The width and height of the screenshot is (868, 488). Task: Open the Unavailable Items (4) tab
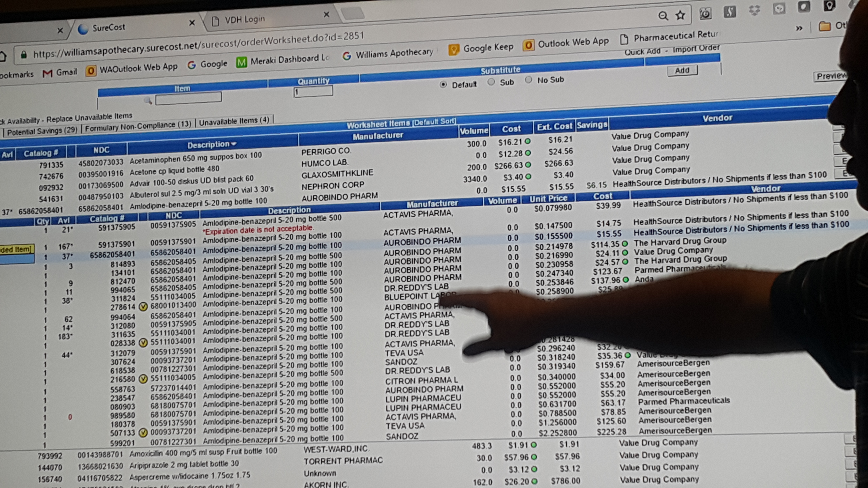pos(234,121)
